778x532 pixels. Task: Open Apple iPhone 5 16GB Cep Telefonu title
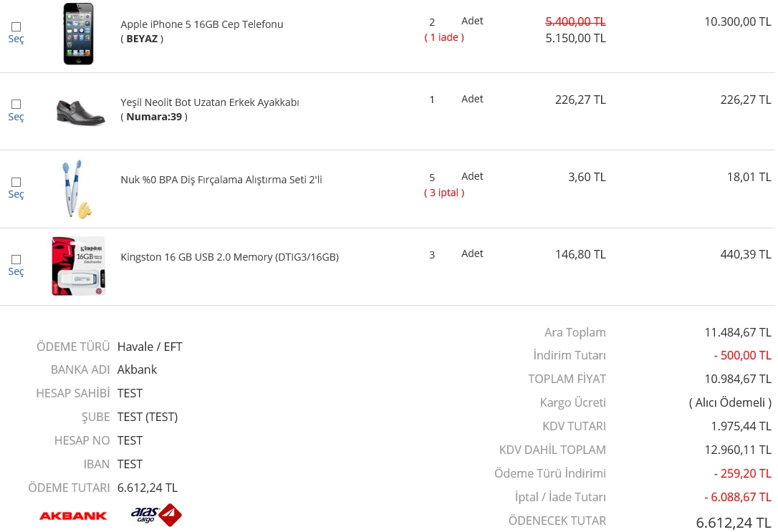(x=201, y=24)
